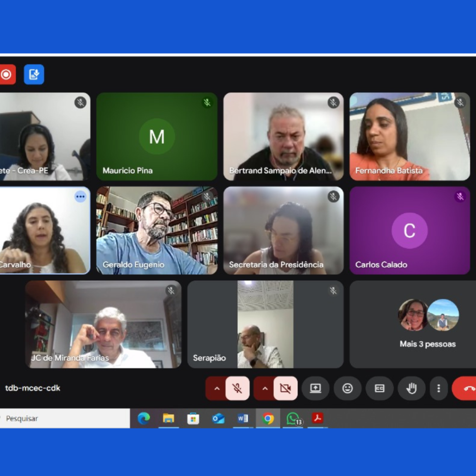Select the Geraldo Eugenio video tile
Screen dimensions: 476x476
pyautogui.click(x=157, y=231)
